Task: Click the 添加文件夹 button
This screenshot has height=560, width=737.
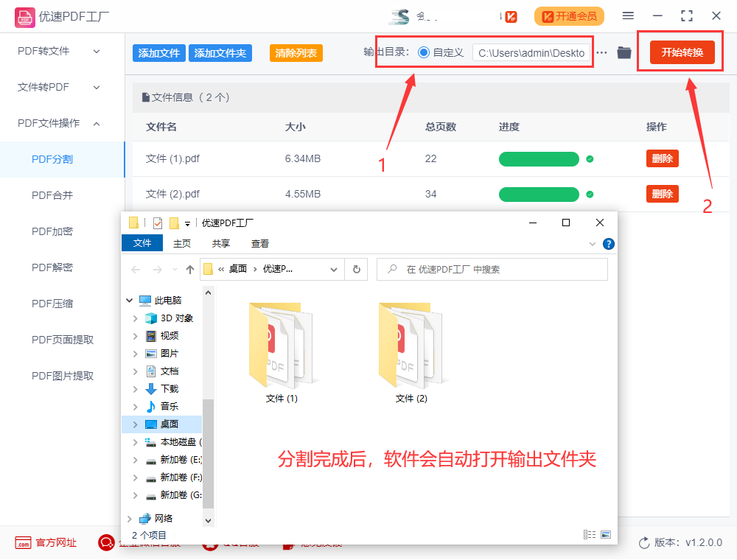Action: [x=220, y=53]
